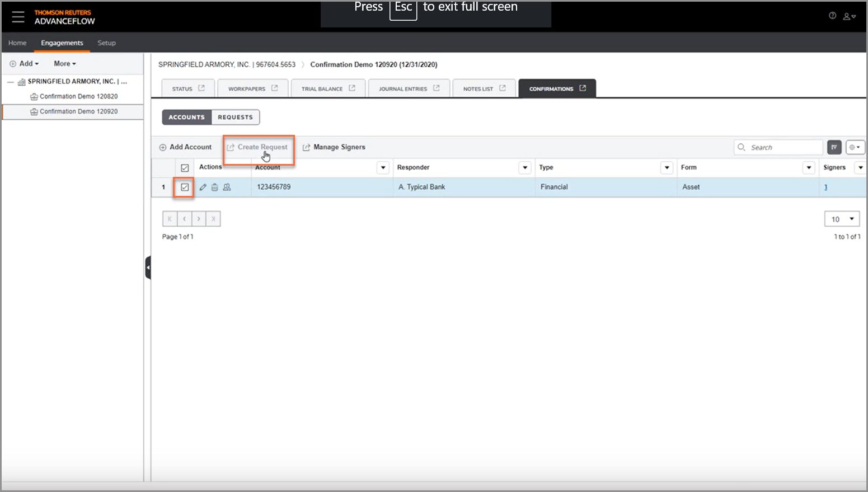Open the Responder column filter dropdown
This screenshot has width=868, height=492.
[x=524, y=167]
